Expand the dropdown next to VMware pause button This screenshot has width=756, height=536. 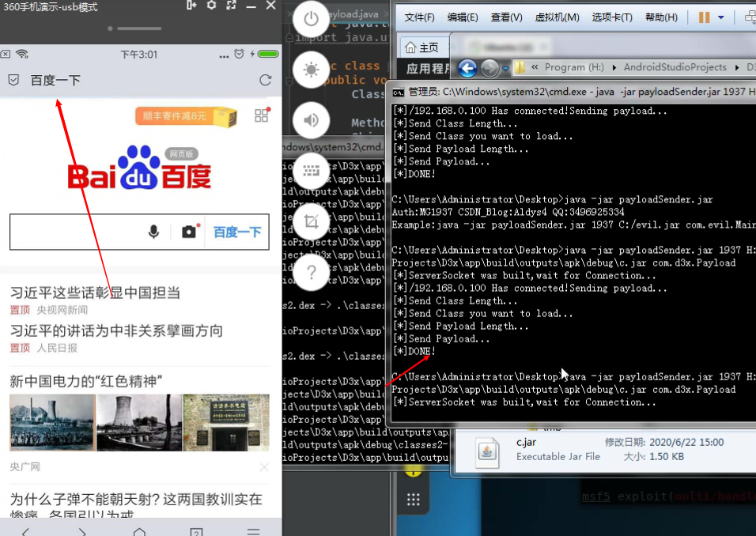pyautogui.click(x=720, y=17)
